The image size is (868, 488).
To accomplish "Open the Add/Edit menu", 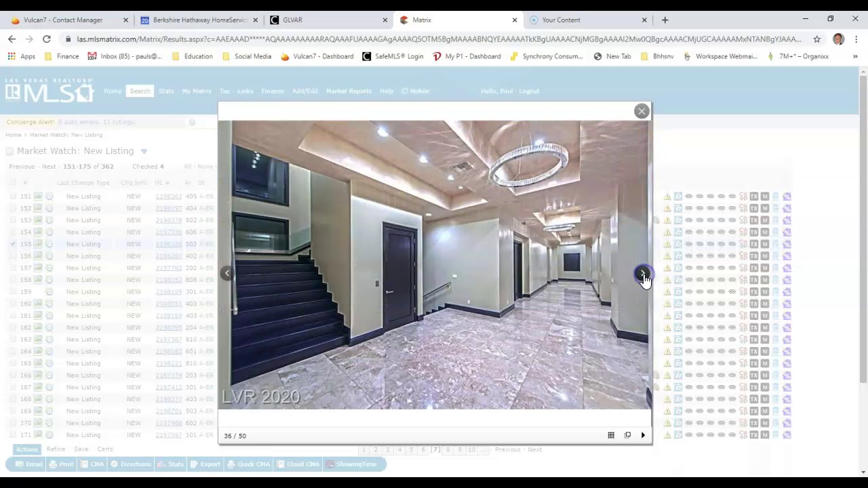I will pyautogui.click(x=304, y=91).
